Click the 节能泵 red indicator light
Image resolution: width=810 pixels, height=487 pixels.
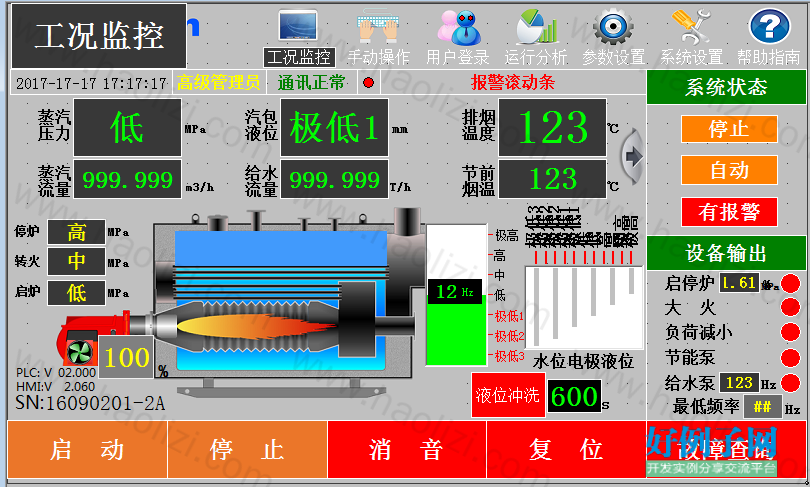click(790, 357)
